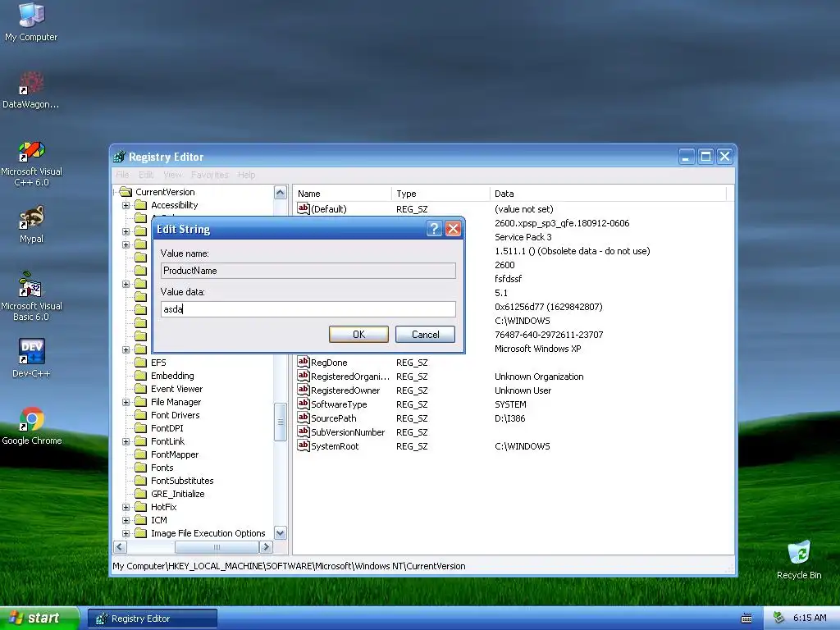This screenshot has height=630, width=840.
Task: Click the tree vertical scrollbar down arrow
Action: click(x=281, y=533)
